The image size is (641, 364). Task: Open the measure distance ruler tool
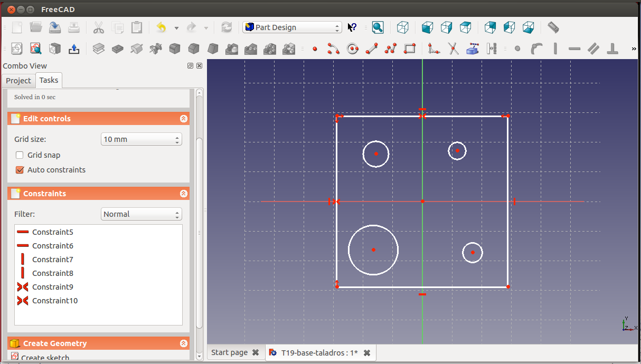coord(553,27)
